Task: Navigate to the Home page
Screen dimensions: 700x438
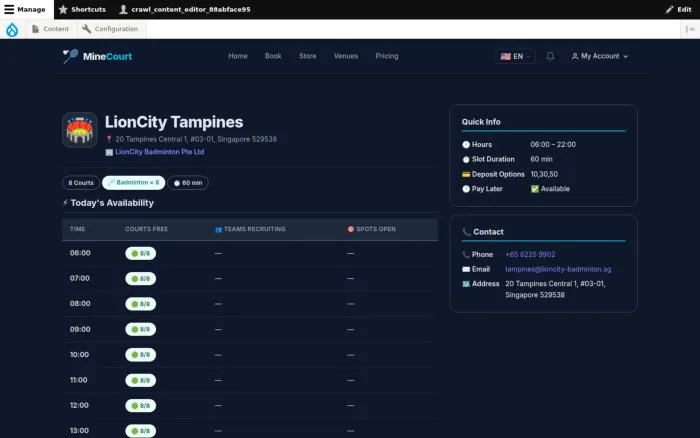Action: (x=238, y=56)
